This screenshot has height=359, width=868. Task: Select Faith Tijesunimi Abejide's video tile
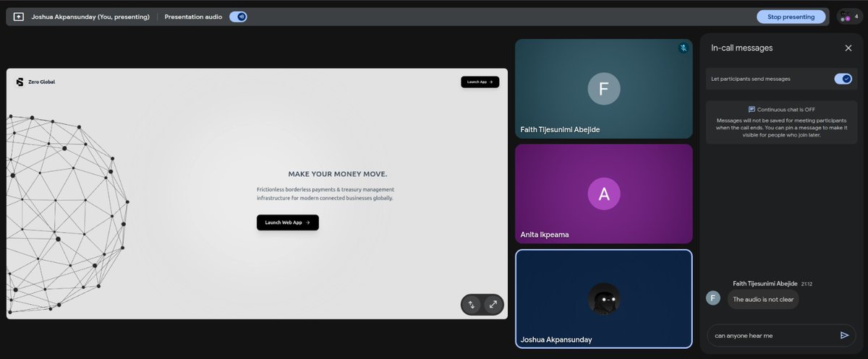pos(604,89)
